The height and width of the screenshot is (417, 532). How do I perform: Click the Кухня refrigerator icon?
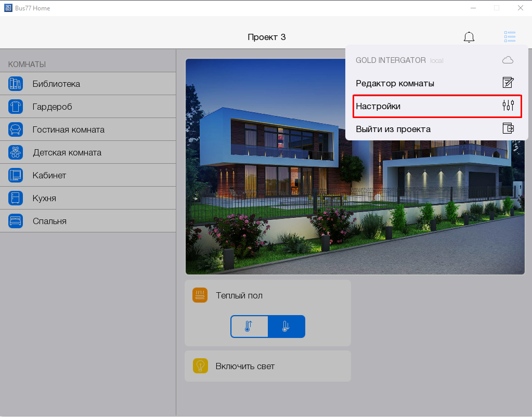16,198
